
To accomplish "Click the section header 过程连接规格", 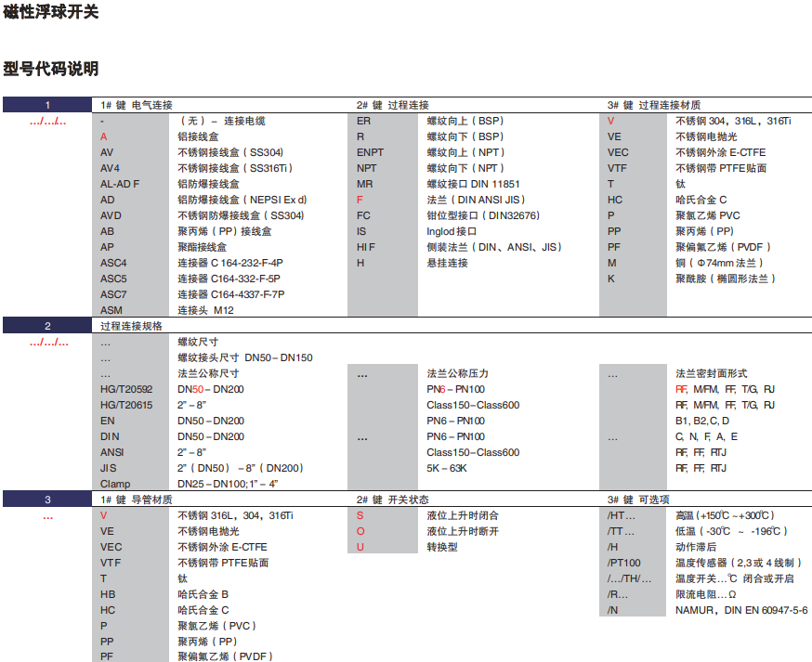I will coord(132,326).
